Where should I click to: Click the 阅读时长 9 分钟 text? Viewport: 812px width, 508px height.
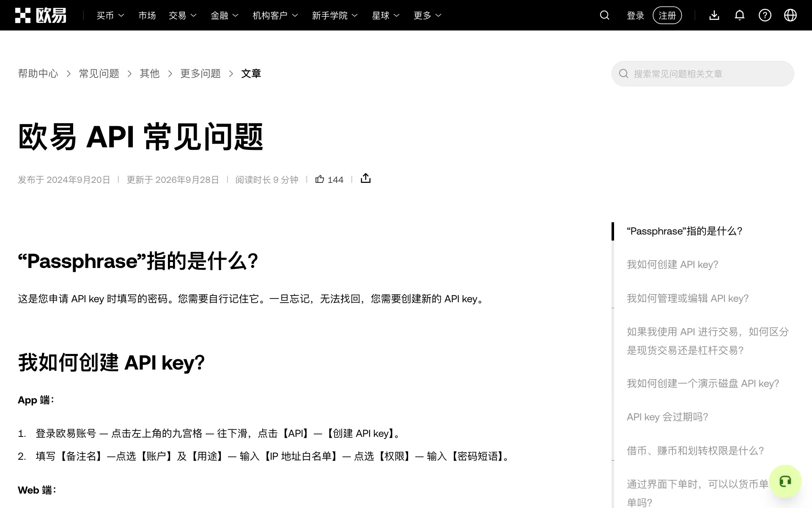click(267, 179)
